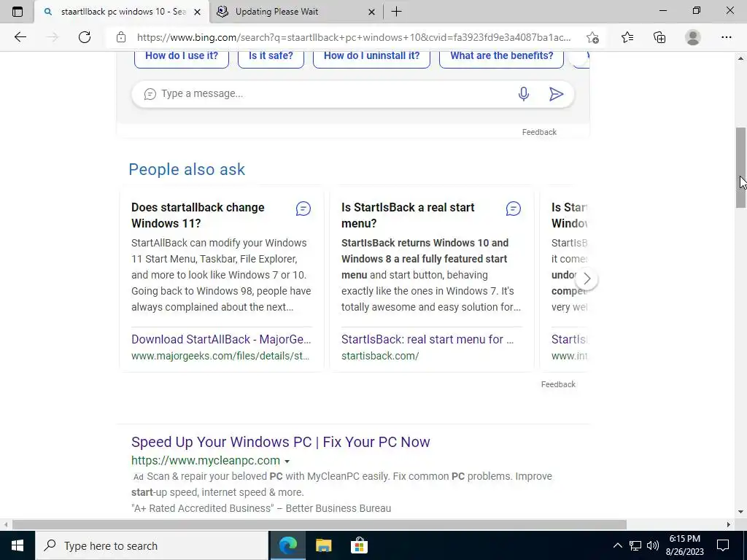Open chat for StartIsBack real start menu
Viewport: 747px width, 560px height.
pyautogui.click(x=514, y=209)
